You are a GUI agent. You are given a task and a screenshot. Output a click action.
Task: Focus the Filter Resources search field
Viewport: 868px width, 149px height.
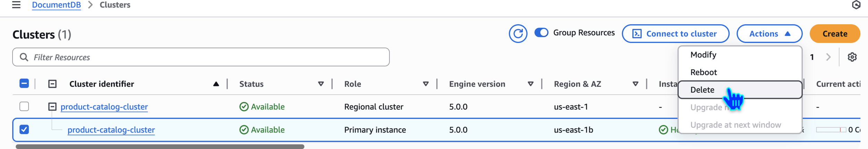click(x=201, y=57)
